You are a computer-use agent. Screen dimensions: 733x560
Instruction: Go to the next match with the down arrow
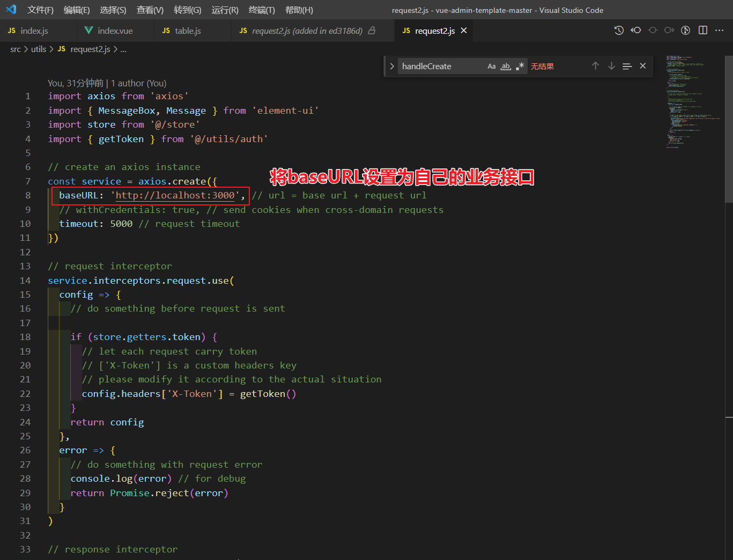click(x=611, y=66)
